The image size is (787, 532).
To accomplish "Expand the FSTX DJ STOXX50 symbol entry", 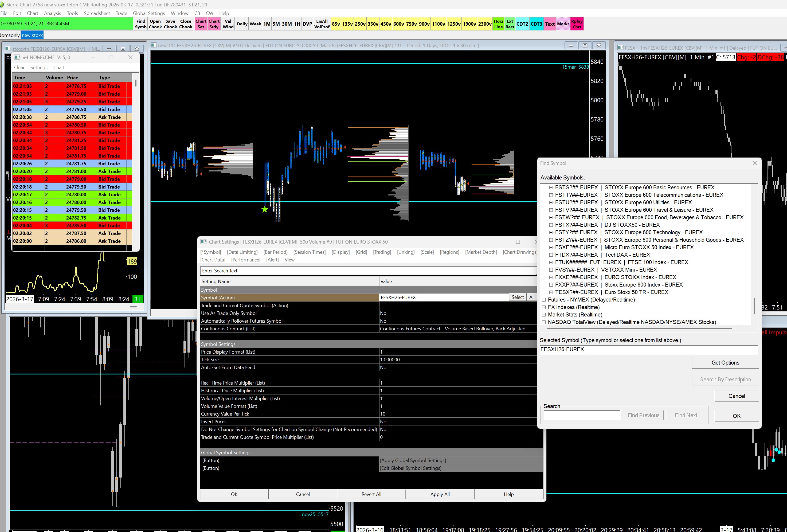I will tap(551, 225).
